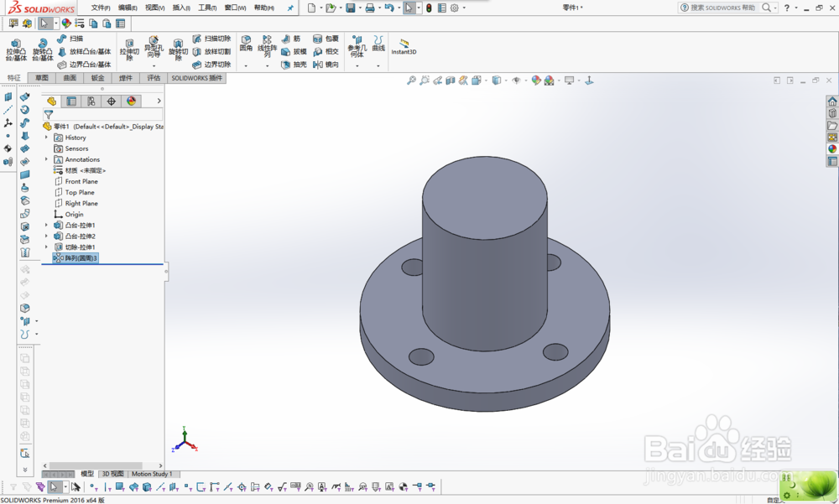
Task: Open dropdown arrow under 圆角 (Fillet)
Action: tap(246, 65)
